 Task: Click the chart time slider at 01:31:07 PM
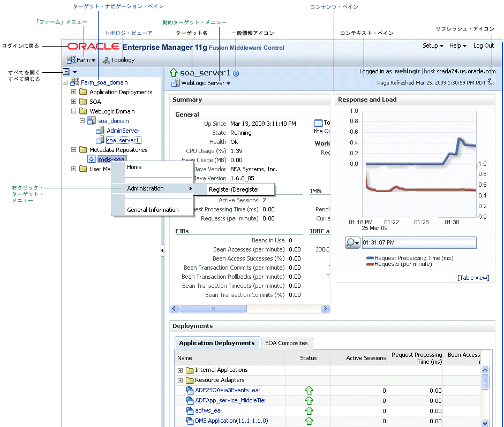click(419, 243)
